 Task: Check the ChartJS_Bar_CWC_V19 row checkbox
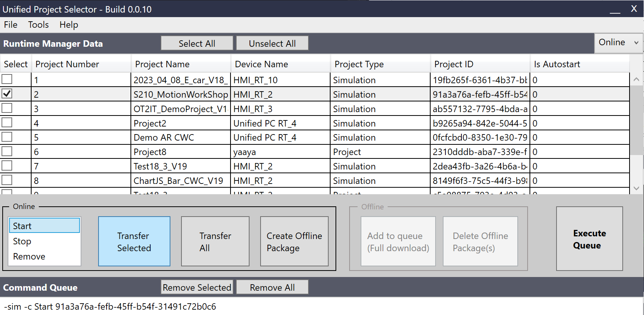[x=7, y=180]
